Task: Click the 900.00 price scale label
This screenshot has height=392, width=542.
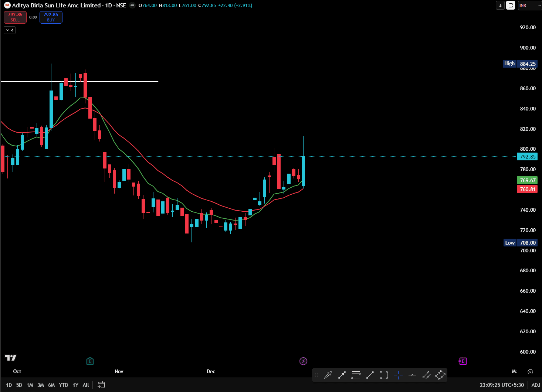Action: (x=528, y=48)
